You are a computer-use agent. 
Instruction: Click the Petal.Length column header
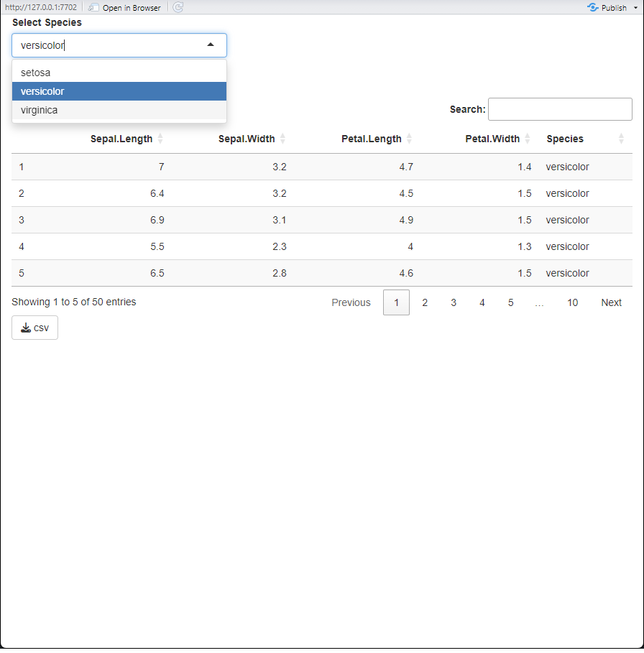pyautogui.click(x=371, y=139)
